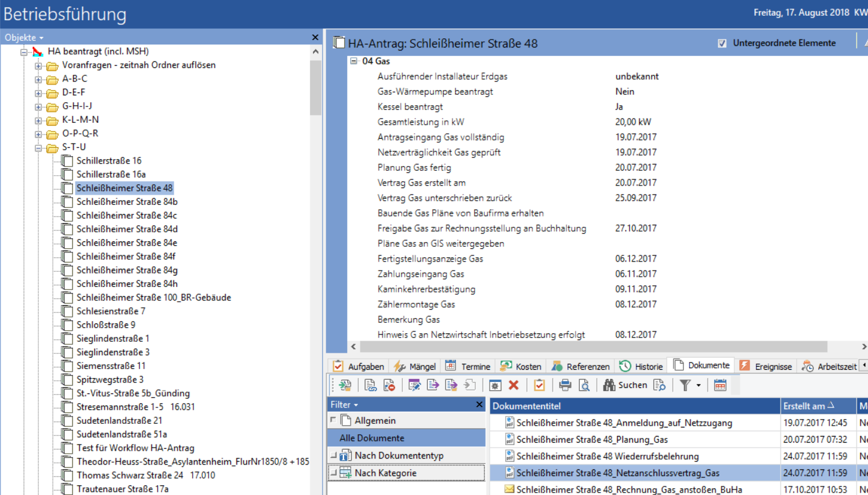
Task: Expand the K-L-M-N folder
Action: tap(39, 120)
